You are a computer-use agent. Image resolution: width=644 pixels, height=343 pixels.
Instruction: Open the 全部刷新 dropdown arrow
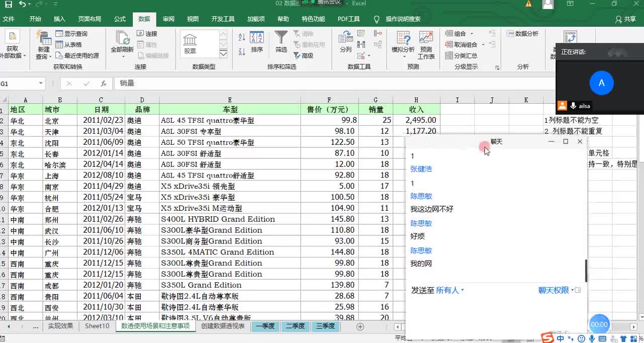(x=122, y=56)
